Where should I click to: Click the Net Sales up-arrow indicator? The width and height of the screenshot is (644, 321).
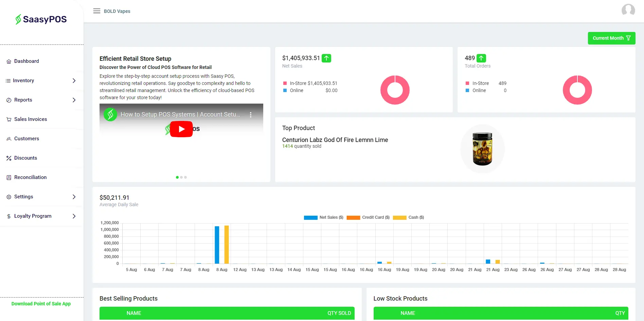pos(326,58)
